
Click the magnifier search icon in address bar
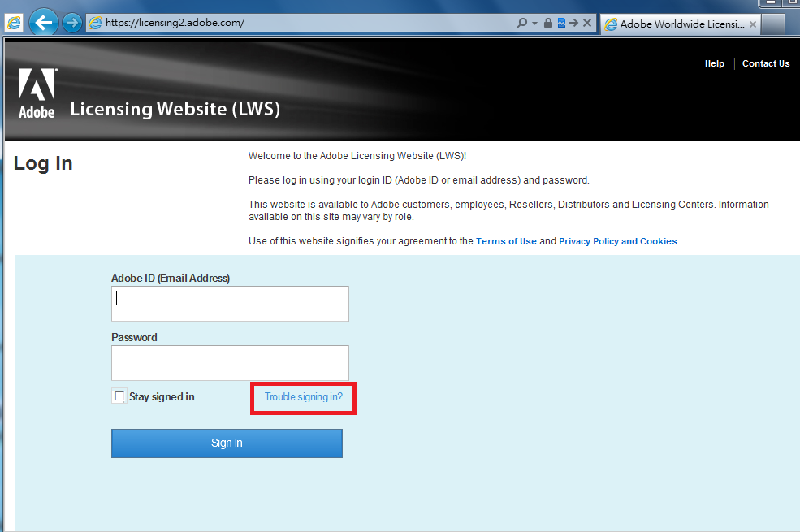click(521, 23)
